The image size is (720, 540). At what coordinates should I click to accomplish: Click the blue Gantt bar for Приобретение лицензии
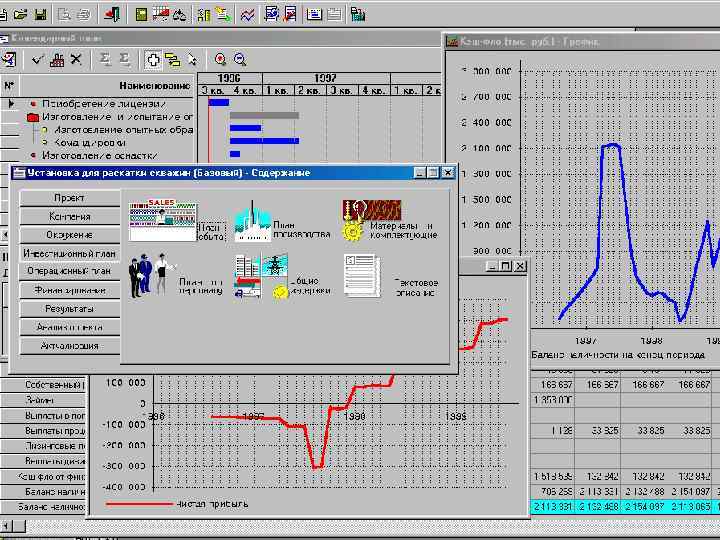pyautogui.click(x=219, y=102)
